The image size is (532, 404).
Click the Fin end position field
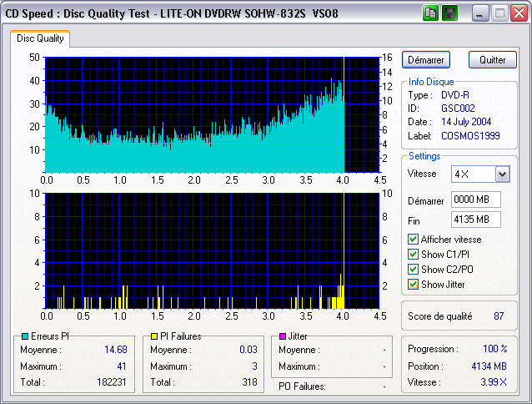475,220
